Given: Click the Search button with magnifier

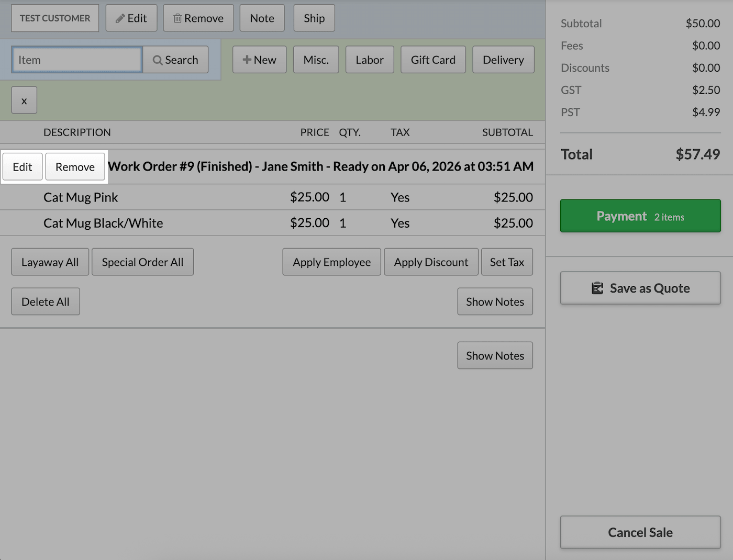Looking at the screenshot, I should (x=175, y=60).
